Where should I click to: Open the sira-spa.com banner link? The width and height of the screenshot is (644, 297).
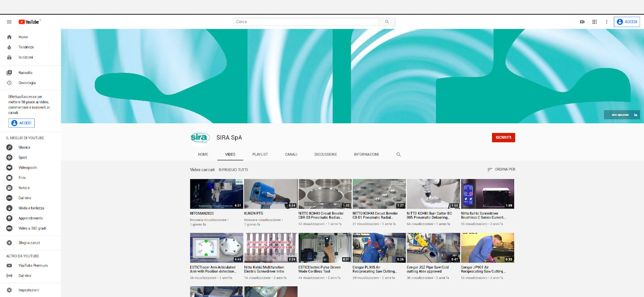click(620, 115)
